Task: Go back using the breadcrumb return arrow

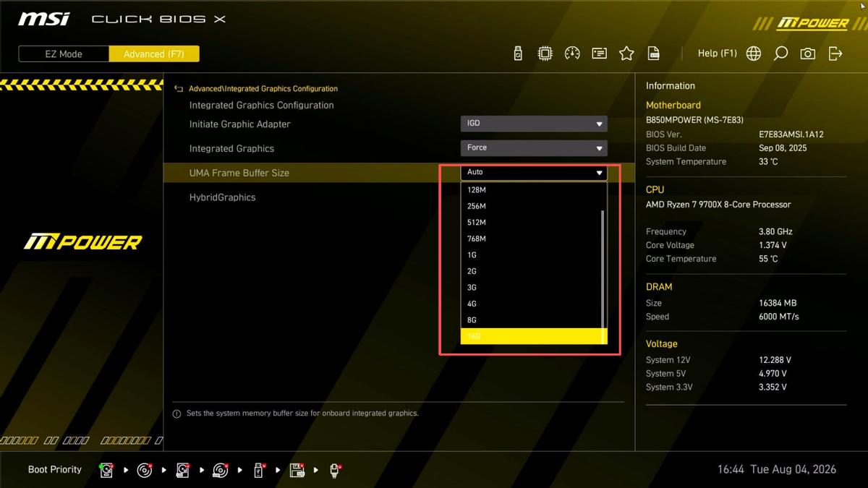Action: (x=179, y=89)
